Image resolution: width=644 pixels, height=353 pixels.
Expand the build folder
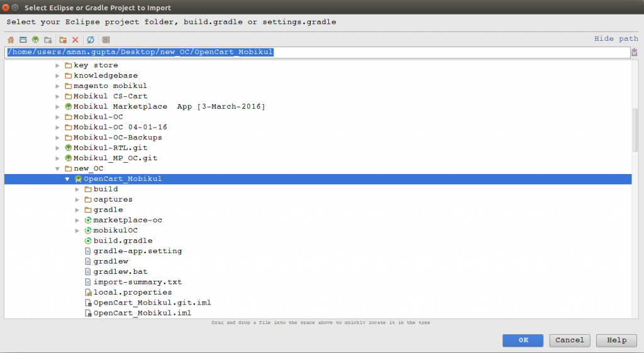77,190
